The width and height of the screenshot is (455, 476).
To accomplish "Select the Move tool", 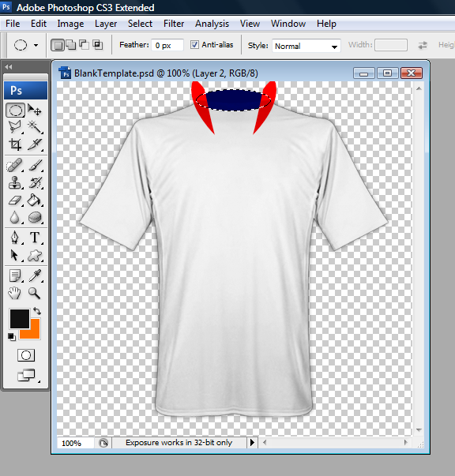I will click(35, 111).
